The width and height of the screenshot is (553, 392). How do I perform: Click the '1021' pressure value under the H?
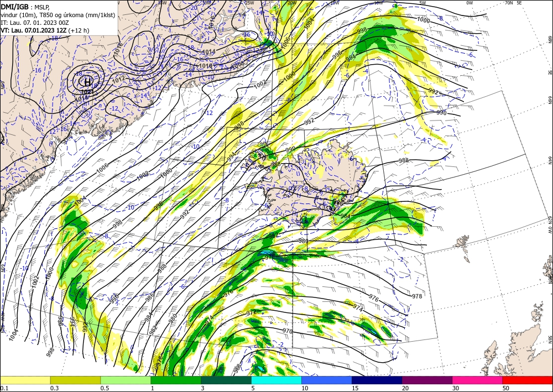(87, 92)
